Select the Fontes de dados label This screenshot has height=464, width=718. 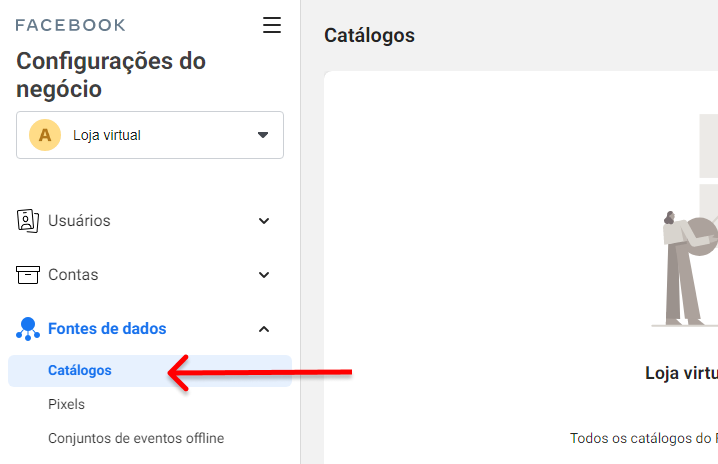pyautogui.click(x=107, y=329)
